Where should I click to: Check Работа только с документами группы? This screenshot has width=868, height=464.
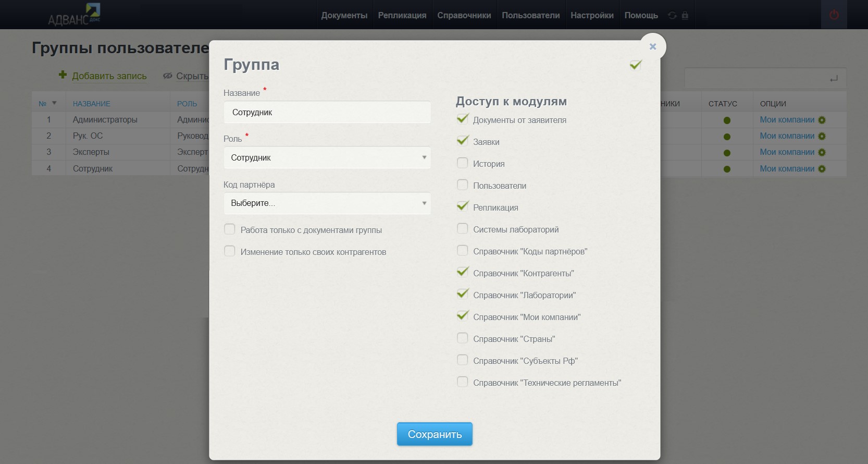229,229
